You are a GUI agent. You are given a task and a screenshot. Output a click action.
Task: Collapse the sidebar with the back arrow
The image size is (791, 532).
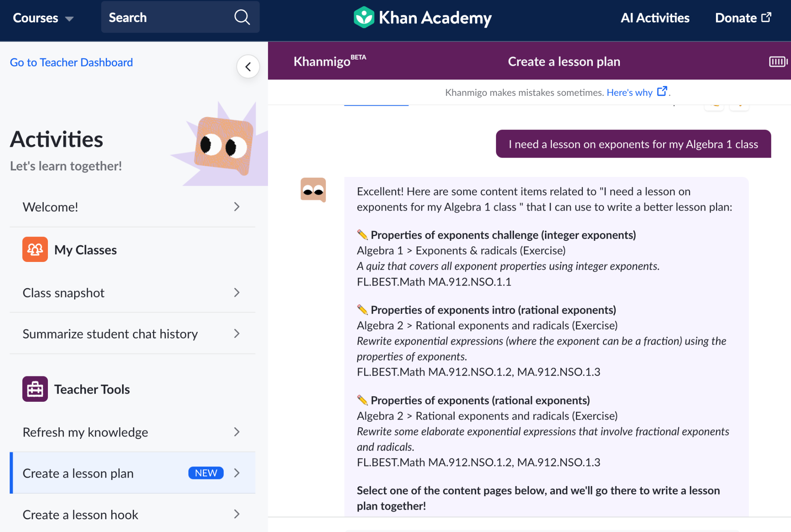click(248, 66)
